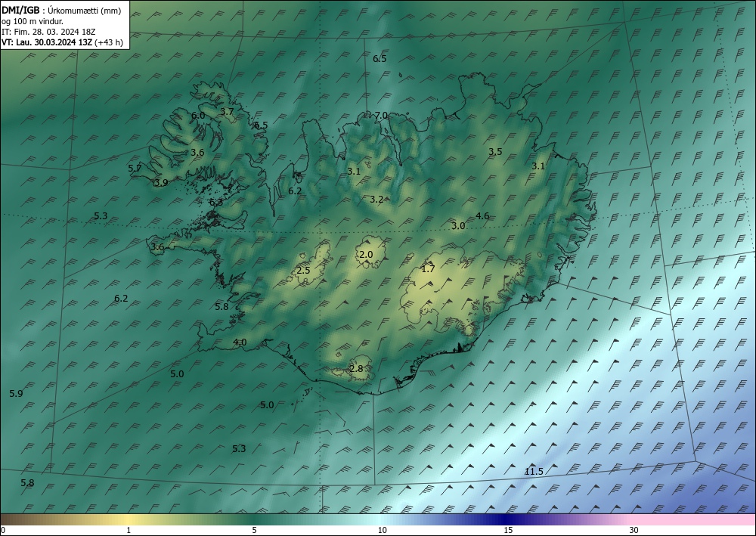756x536 pixels.
Task: Click the 11.5 value southeast of Iceland
Action: [534, 472]
